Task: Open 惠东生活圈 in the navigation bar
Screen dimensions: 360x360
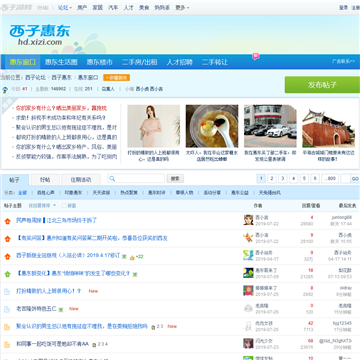Action: 61,62
